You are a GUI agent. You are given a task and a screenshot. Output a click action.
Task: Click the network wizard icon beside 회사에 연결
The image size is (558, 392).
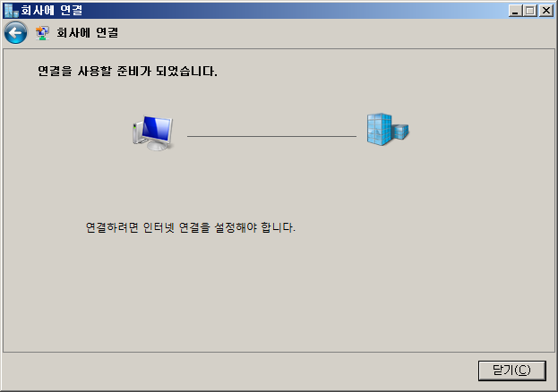pos(42,33)
